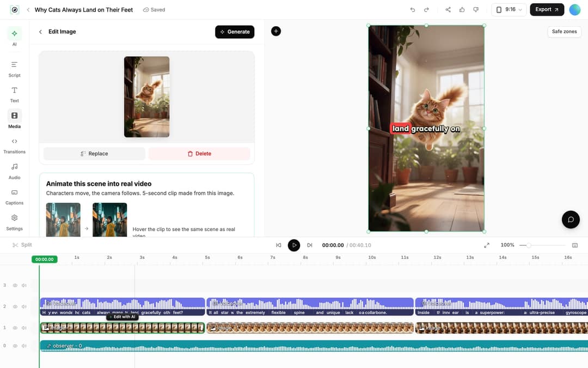Image resolution: width=588 pixels, height=368 pixels.
Task: Toggle visibility of track 1
Action: (x=15, y=328)
